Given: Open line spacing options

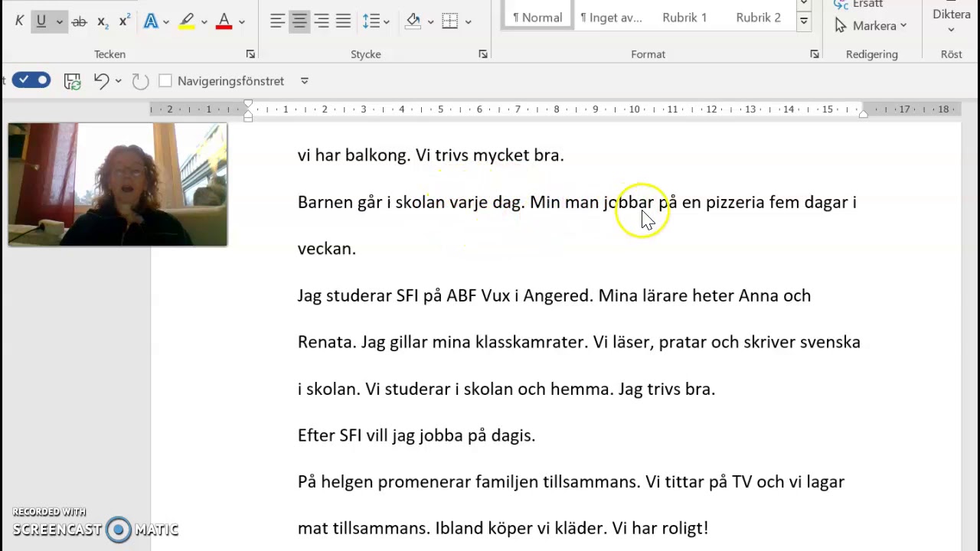Looking at the screenshot, I should click(371, 21).
